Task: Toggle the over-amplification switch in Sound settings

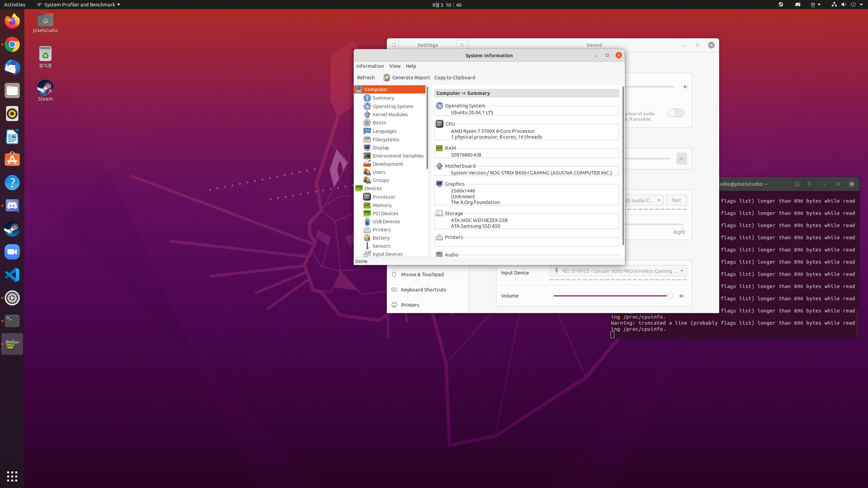Action: tap(675, 113)
